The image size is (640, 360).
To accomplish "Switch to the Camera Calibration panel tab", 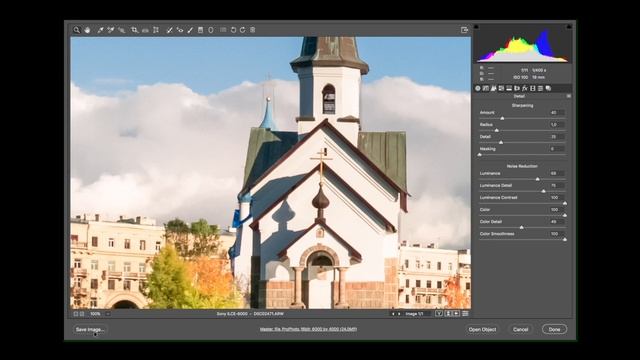I will (x=533, y=88).
